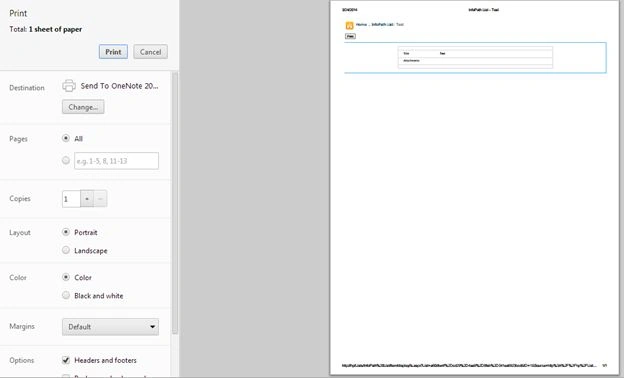The width and height of the screenshot is (624, 378).
Task: Open the Margins Default dropdown
Action: pos(110,327)
